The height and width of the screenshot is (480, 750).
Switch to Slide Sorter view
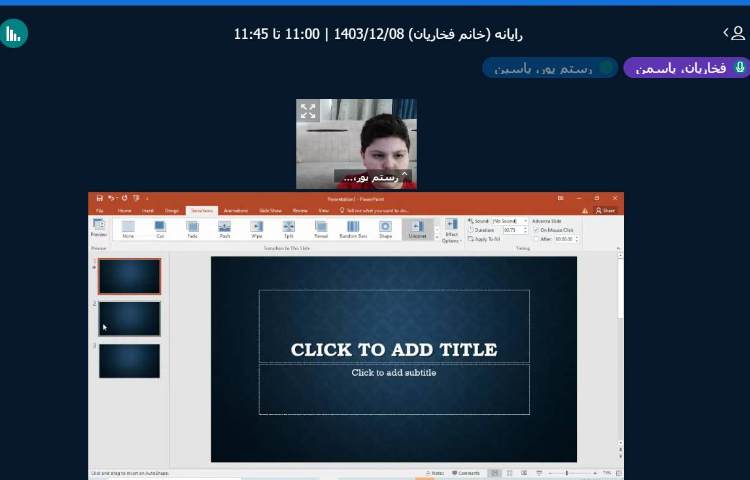(509, 473)
